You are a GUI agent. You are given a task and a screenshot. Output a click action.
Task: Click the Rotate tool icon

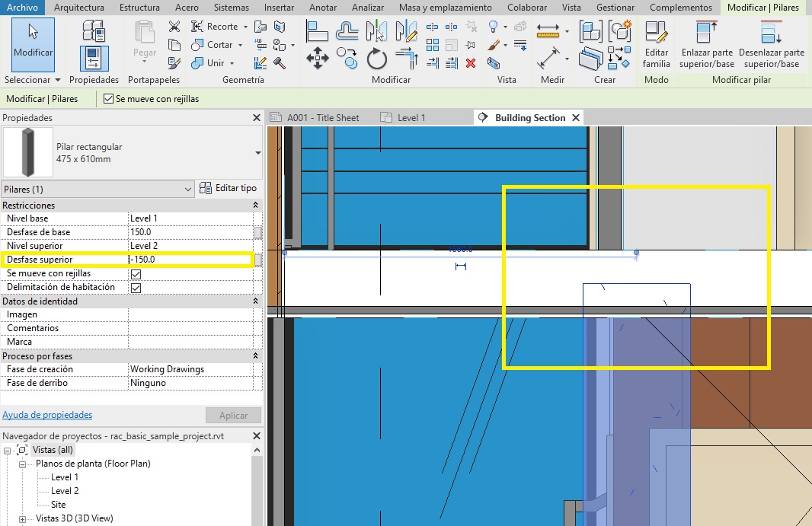pyautogui.click(x=376, y=59)
